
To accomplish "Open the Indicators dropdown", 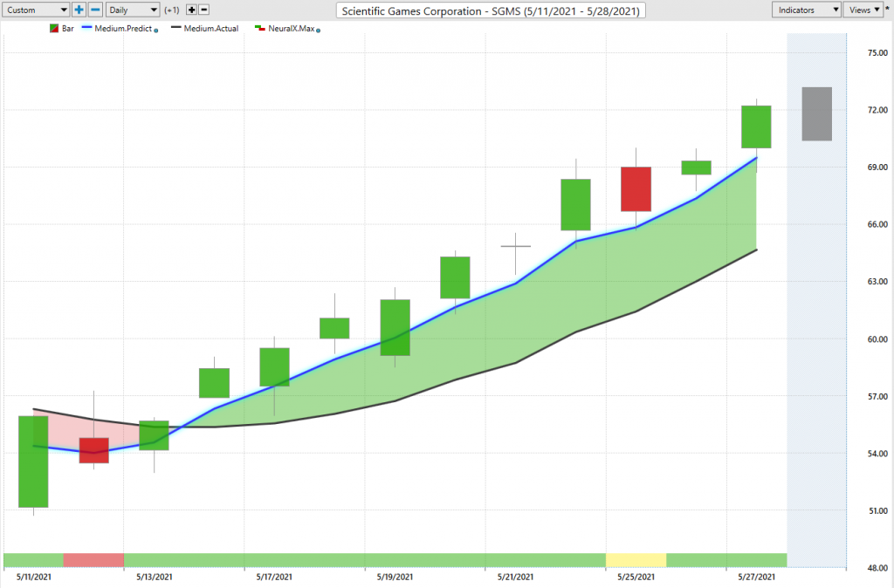I will (806, 10).
